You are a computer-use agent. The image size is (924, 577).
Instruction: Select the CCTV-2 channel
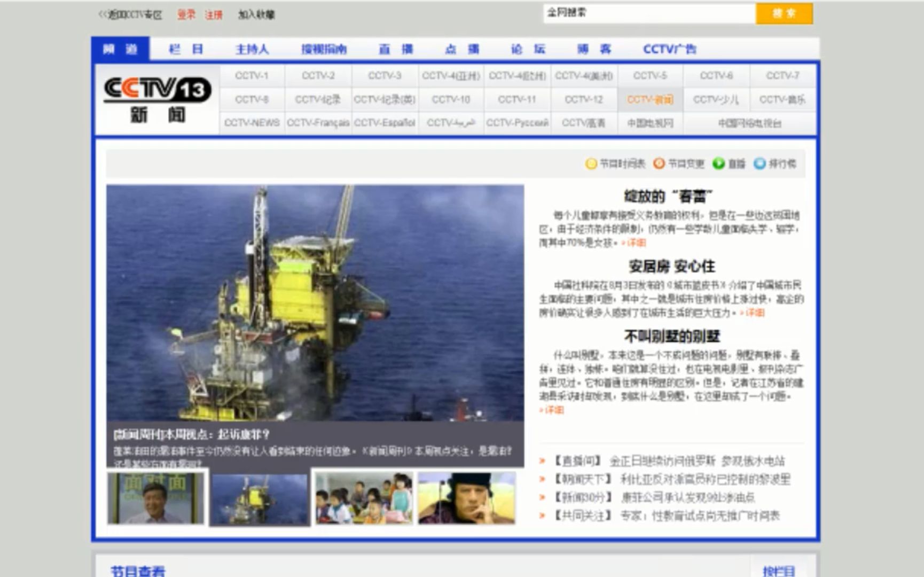click(x=318, y=76)
